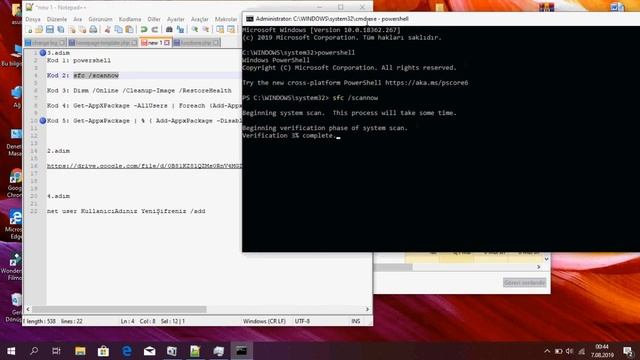Click the 'Kod 1: powershell' line
The image size is (640, 360).
pyautogui.click(x=79, y=60)
